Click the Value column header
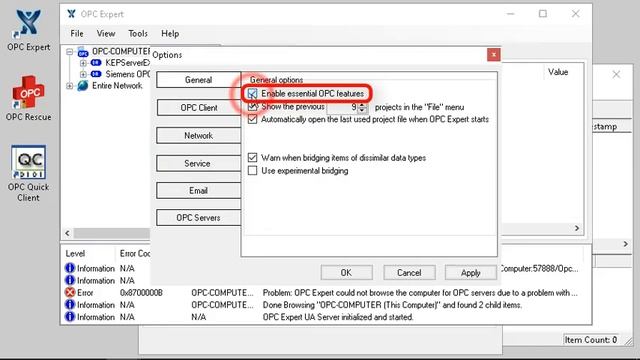 tap(558, 72)
